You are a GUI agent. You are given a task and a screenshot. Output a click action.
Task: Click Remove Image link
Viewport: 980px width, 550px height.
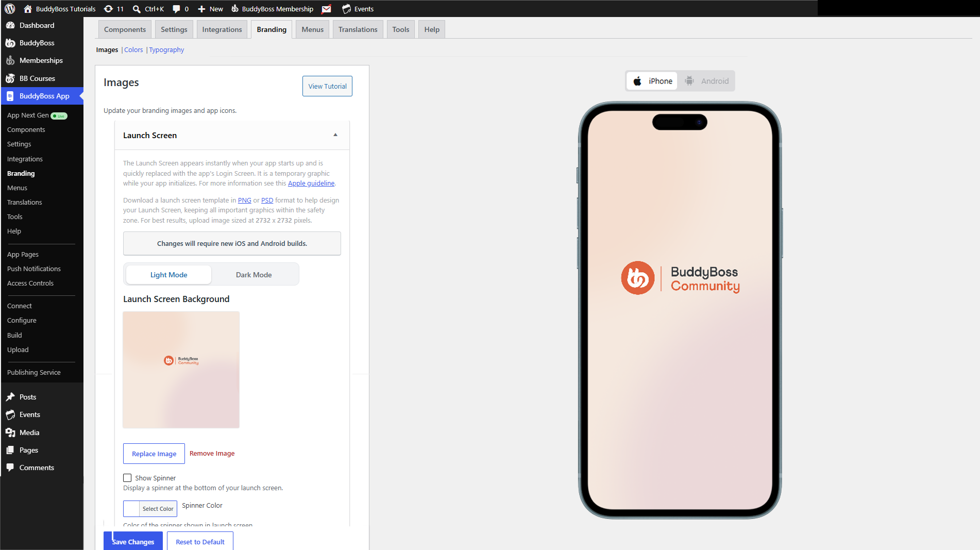[x=212, y=454]
